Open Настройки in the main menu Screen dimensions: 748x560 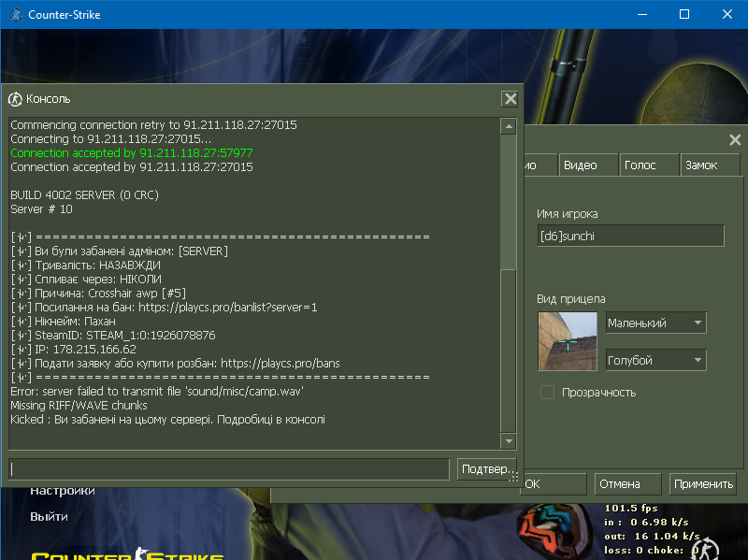[x=63, y=492]
